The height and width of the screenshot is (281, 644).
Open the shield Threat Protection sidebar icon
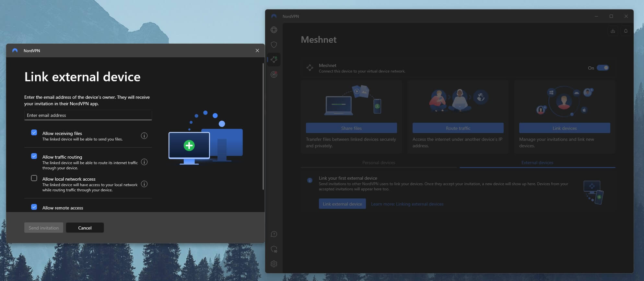tap(274, 45)
